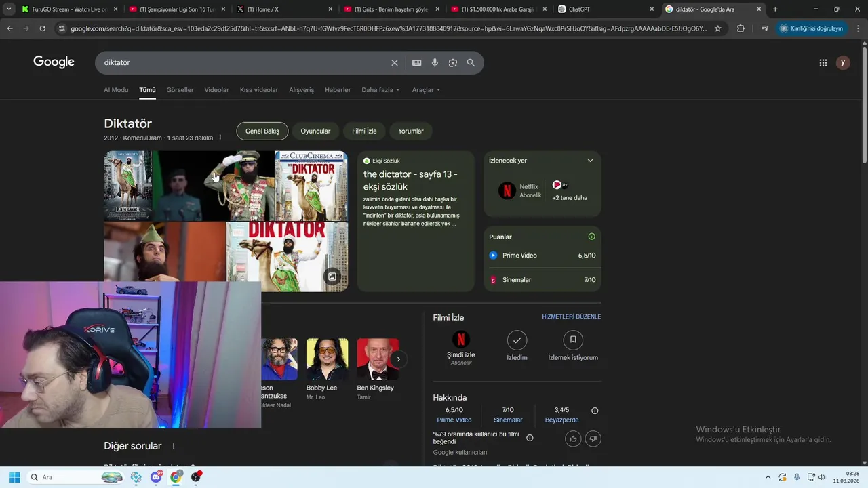Image resolution: width=868 pixels, height=488 pixels.
Task: Select the Filmi İzle chip
Action: point(364,131)
